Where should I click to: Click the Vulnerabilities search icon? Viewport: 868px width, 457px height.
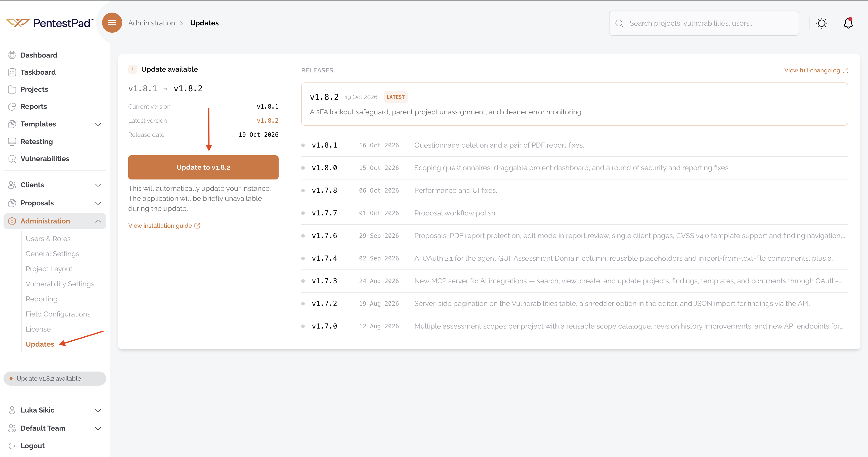click(x=12, y=159)
